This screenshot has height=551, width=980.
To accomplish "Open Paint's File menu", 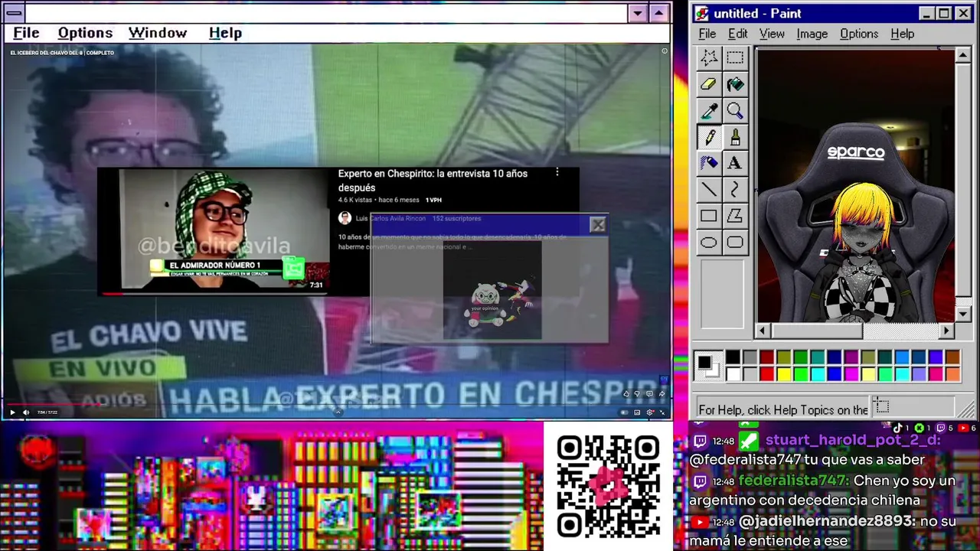I will 707,34.
